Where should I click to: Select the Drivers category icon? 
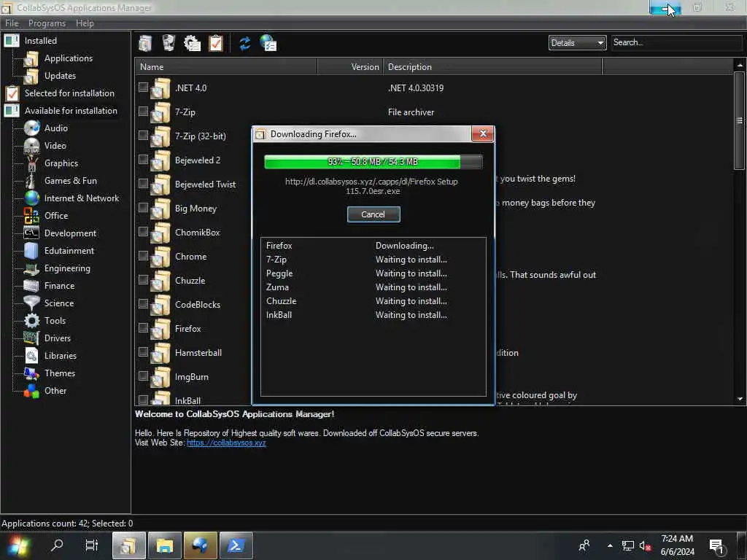[31, 338]
